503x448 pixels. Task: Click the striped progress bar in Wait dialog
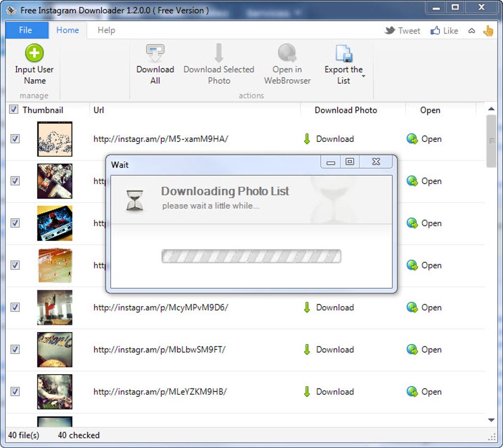pos(251,256)
